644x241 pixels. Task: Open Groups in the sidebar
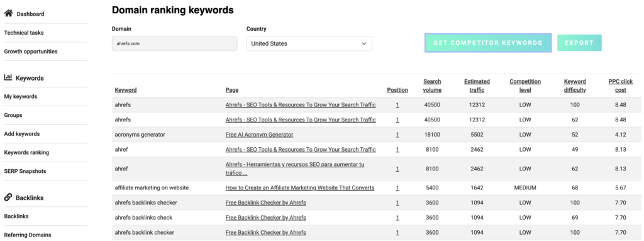13,115
